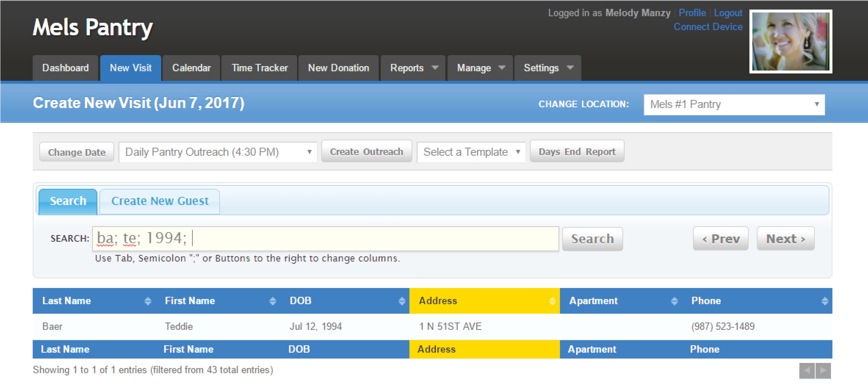Viewport: 868px width, 387px height.
Task: Open the Select a Template dropdown
Action: click(x=471, y=152)
